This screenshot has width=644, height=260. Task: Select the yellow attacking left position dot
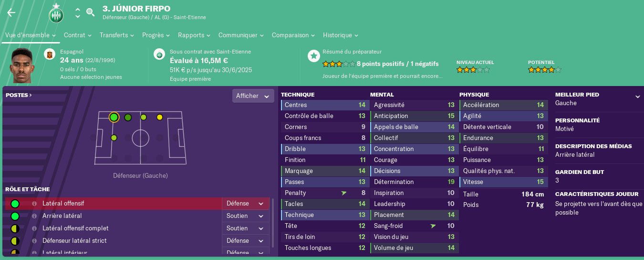pos(159,117)
